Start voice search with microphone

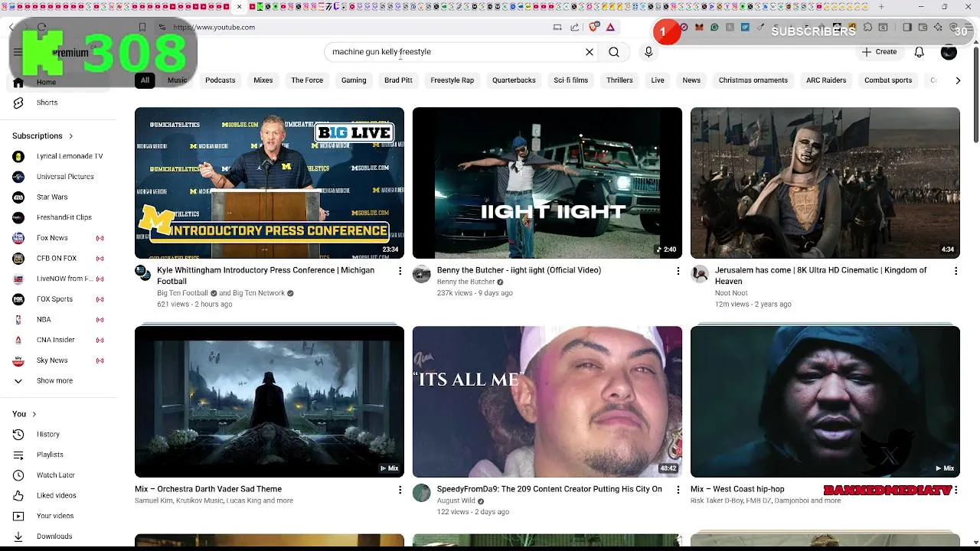tap(648, 52)
